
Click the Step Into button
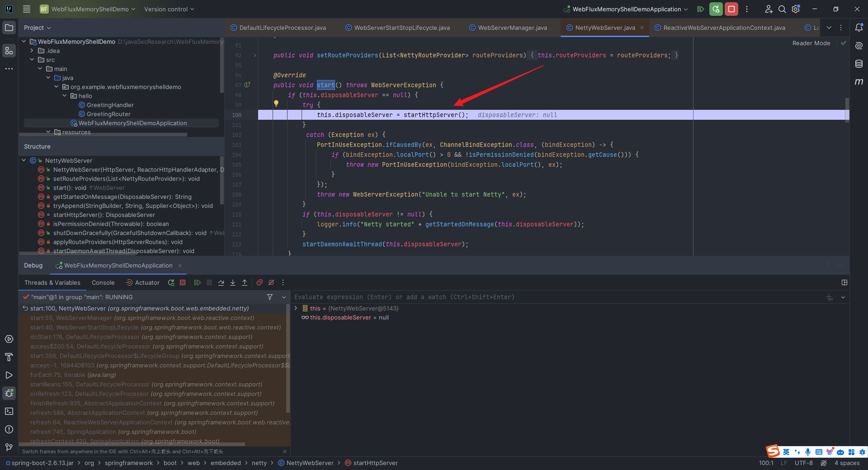pos(233,282)
